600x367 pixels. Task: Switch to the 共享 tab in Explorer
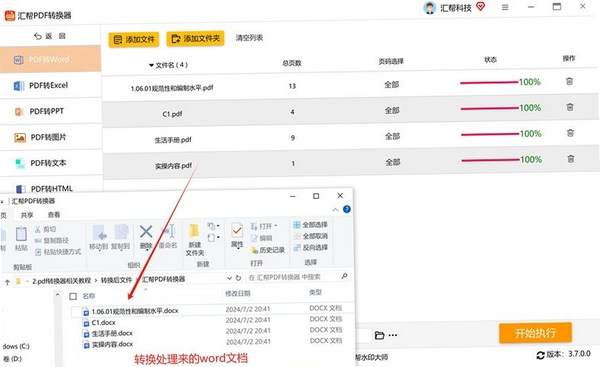[x=27, y=215]
